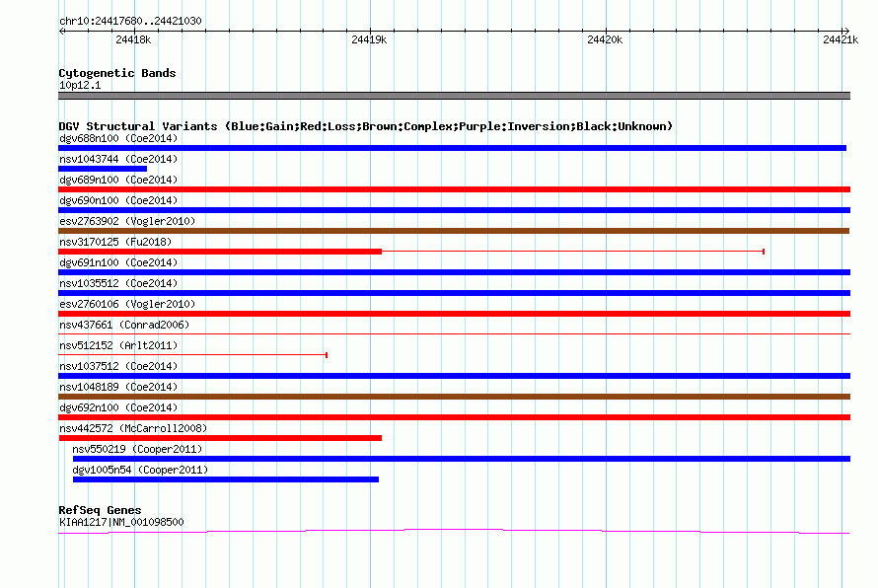878x588 pixels.
Task: Open nsv442572 (McCarroll2008) variant
Action: click(133, 428)
